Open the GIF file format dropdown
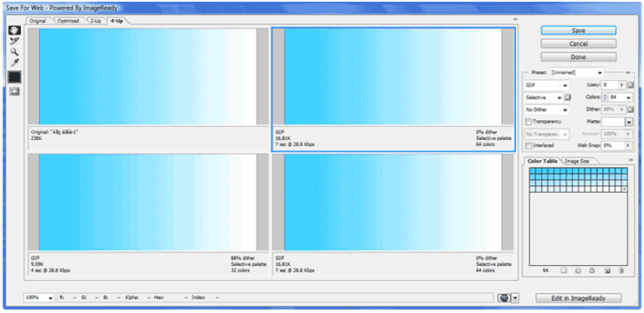644x313 pixels. [x=547, y=85]
